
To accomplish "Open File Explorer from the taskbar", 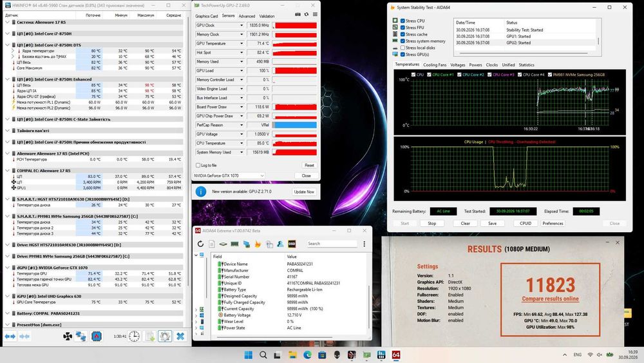I will [x=292, y=355].
